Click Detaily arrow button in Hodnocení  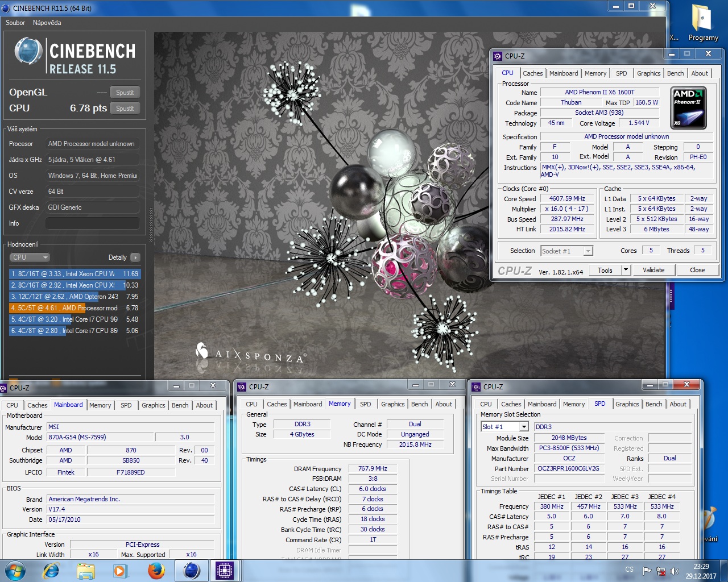point(135,257)
